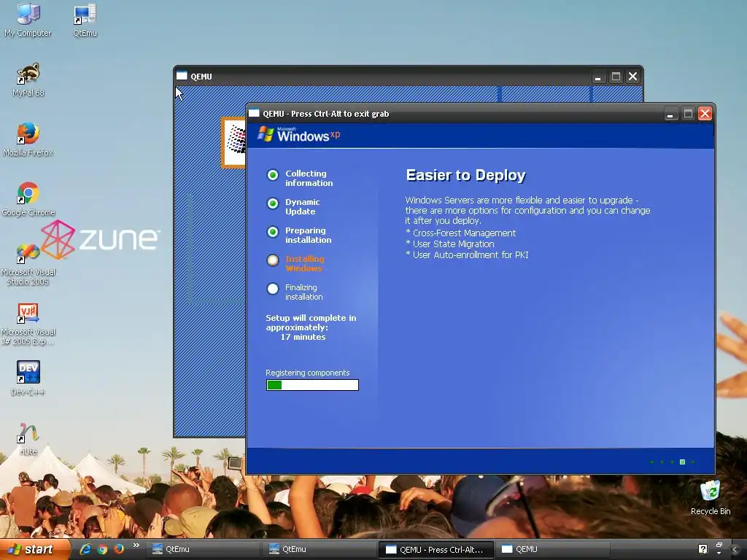Click the Dynamic Update step indicator
The width and height of the screenshot is (747, 560).
pyautogui.click(x=273, y=204)
